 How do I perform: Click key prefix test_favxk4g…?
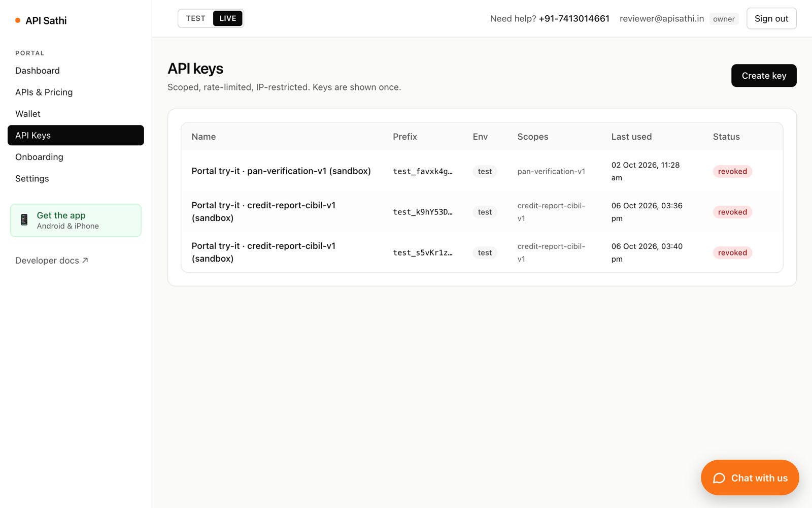pos(423,171)
